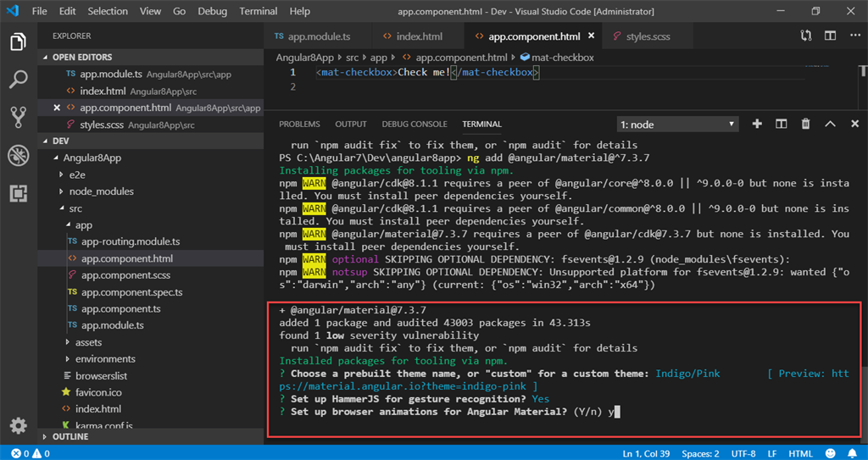Kill terminal using trash icon
The image size is (868, 460).
(805, 124)
